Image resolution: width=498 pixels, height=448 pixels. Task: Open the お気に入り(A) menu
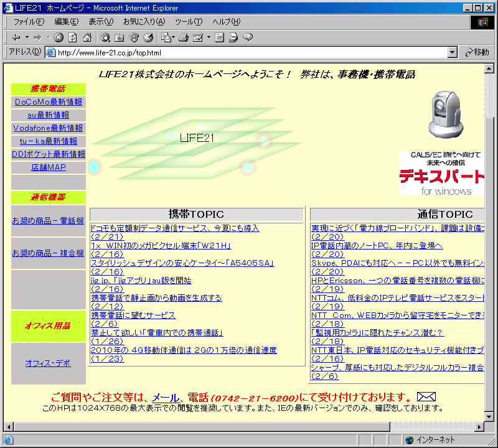click(x=144, y=22)
